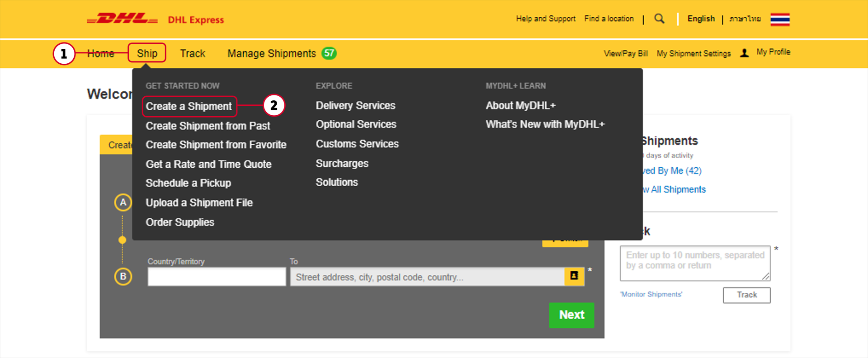
Task: Choose Create Shipment from Favorite
Action: [216, 145]
